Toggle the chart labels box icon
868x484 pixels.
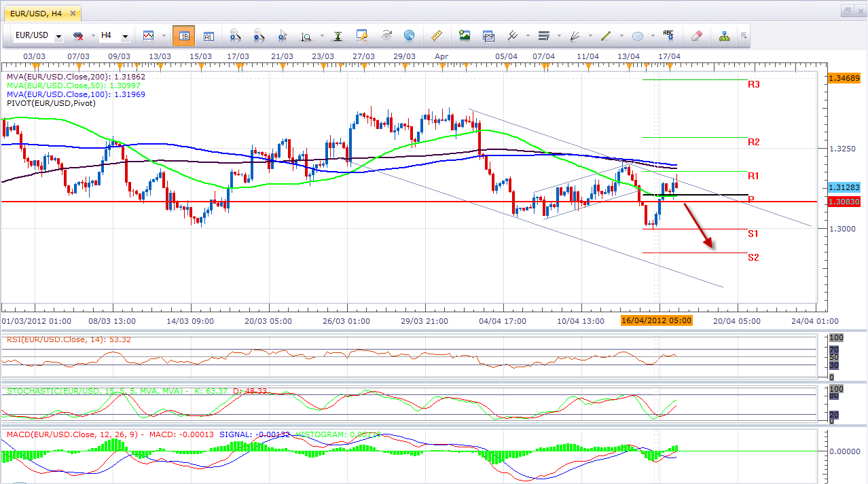coord(209,35)
